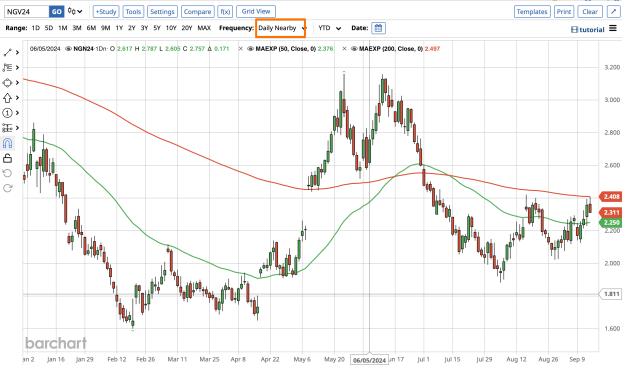Expand the shapes tools submenu arrow
The image size is (625, 375).
click(17, 82)
